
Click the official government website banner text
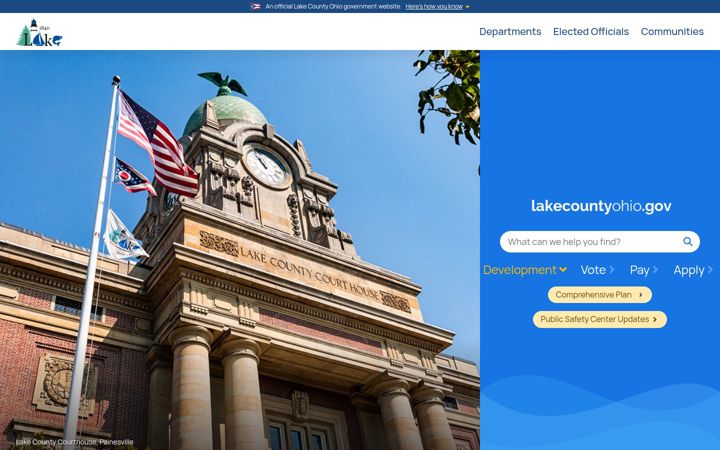(333, 6)
